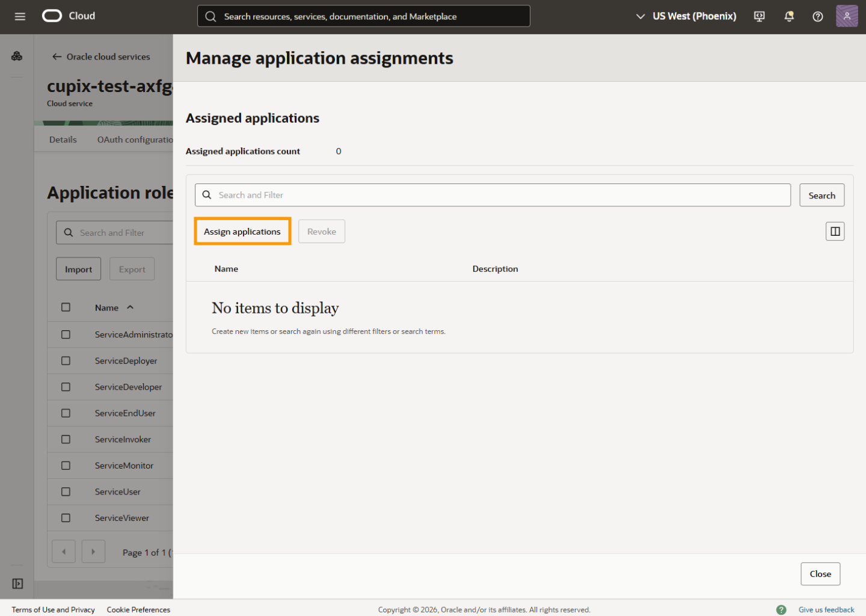The height and width of the screenshot is (616, 866).
Task: Click Assign applications button
Action: 242,232
